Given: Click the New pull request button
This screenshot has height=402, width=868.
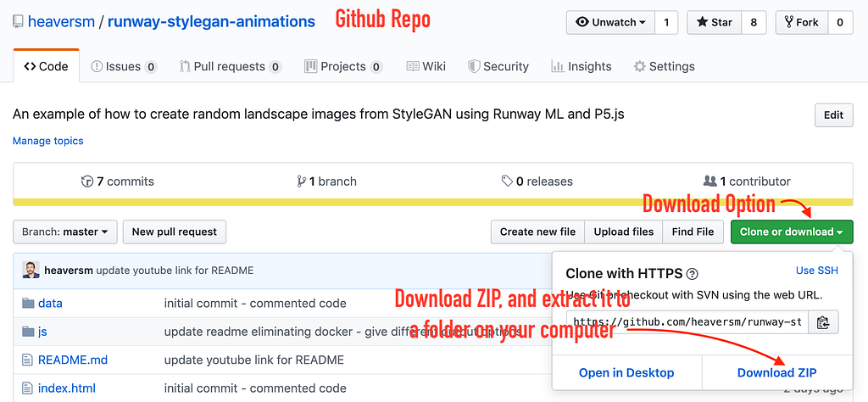Looking at the screenshot, I should [175, 232].
